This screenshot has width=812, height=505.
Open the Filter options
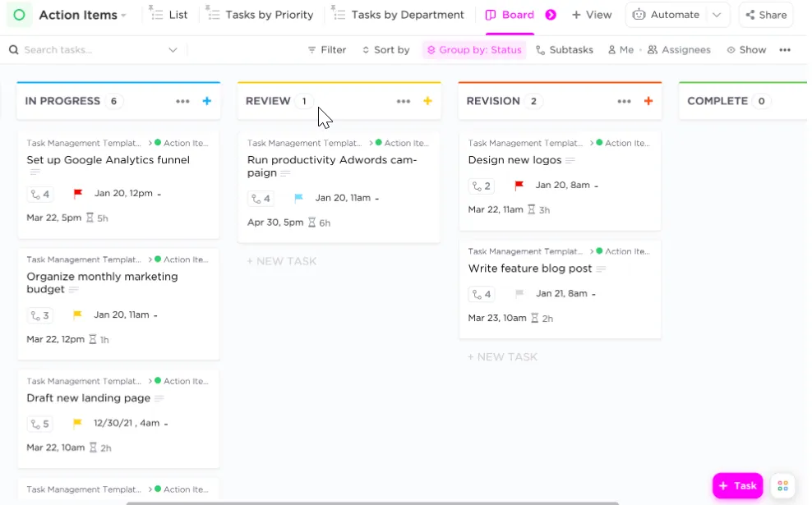pyautogui.click(x=327, y=49)
